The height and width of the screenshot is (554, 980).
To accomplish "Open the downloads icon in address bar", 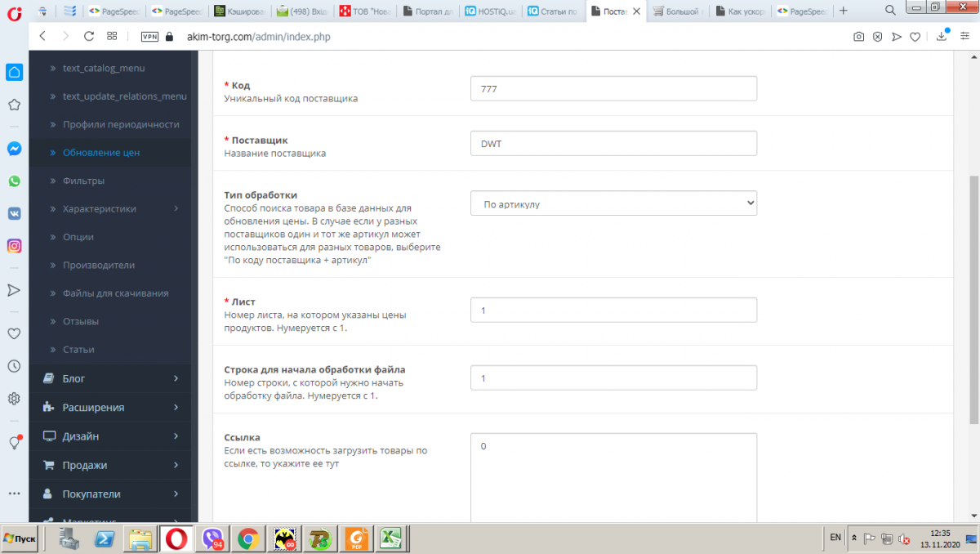I will point(942,37).
